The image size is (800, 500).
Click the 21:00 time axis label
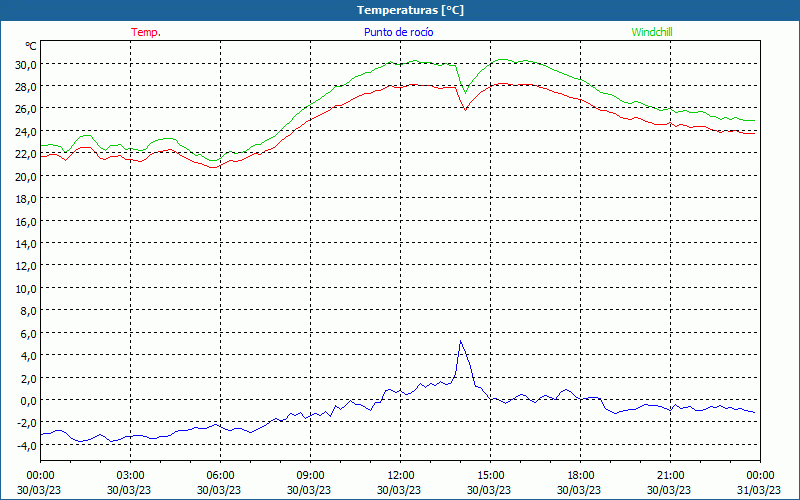tap(670, 476)
